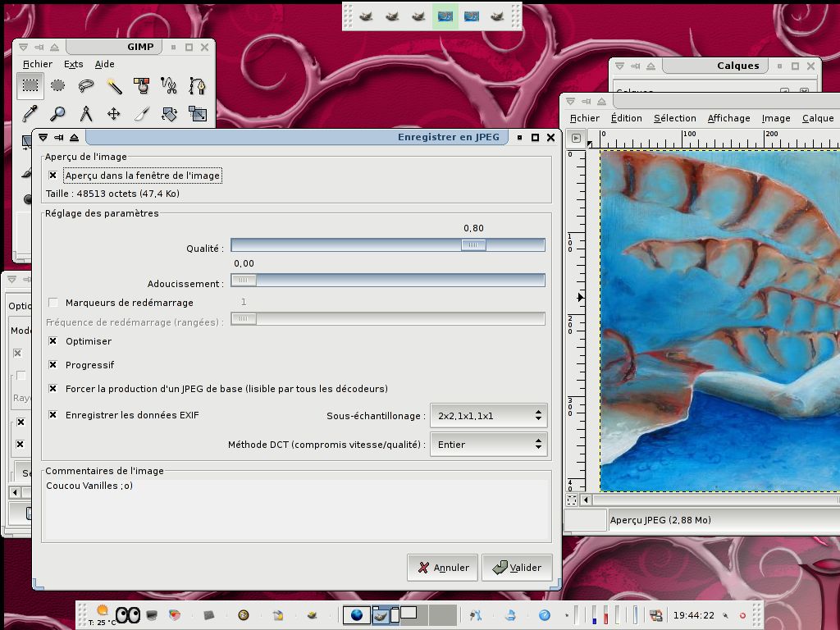
Task: Toggle 'Aperçu dans la fenêtre de l'image' checkbox
Action: [52, 176]
